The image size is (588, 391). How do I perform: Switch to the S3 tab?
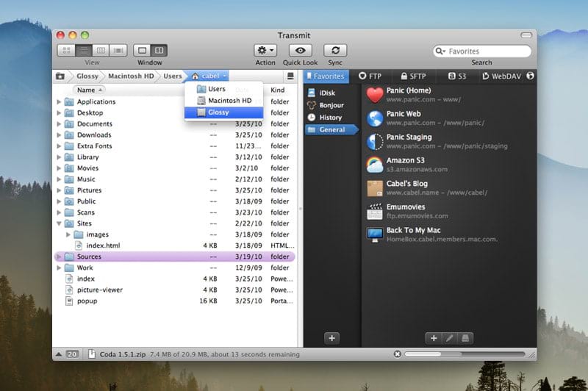(457, 76)
